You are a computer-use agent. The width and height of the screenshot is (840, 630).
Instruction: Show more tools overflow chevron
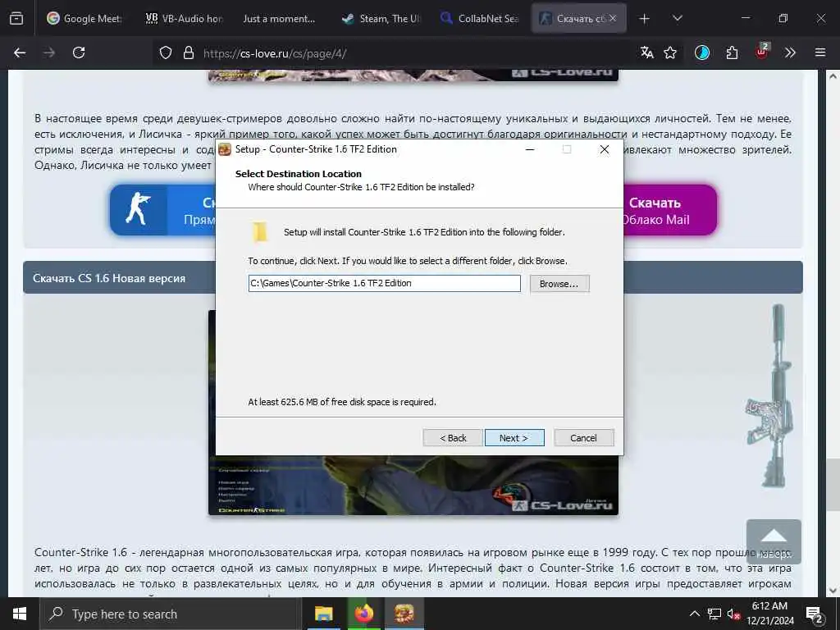tap(790, 52)
